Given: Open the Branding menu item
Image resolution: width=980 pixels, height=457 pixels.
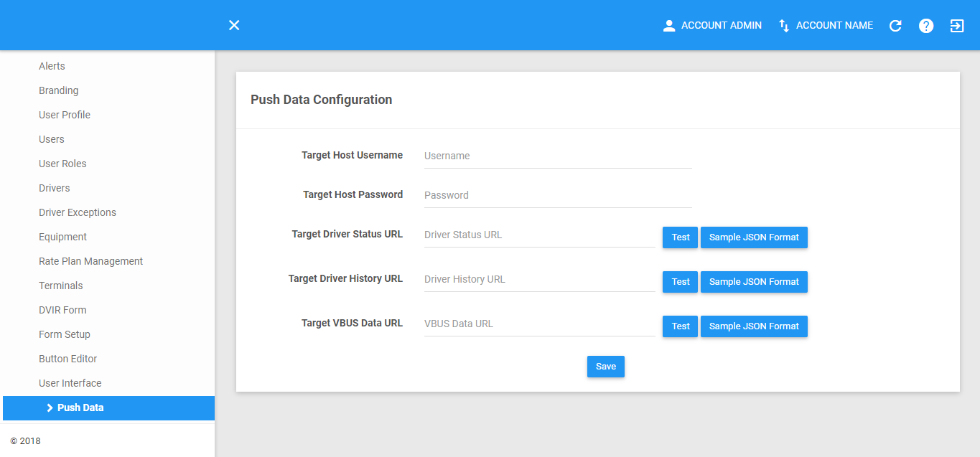Looking at the screenshot, I should (x=59, y=90).
